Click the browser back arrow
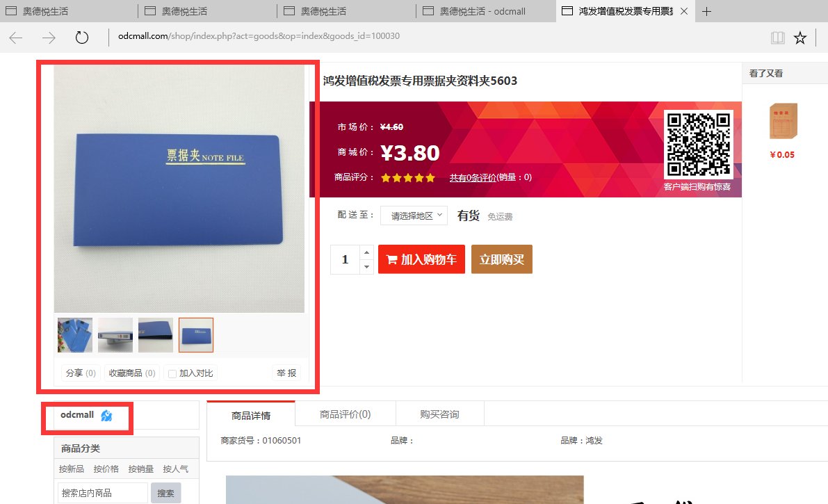This screenshot has width=828, height=504. click(x=16, y=38)
